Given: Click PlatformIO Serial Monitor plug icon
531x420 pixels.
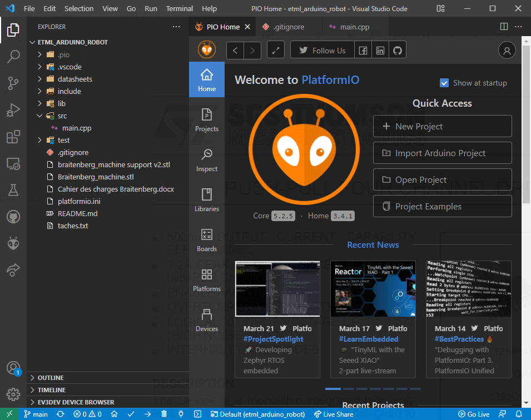Looking at the screenshot, I should click(181, 414).
